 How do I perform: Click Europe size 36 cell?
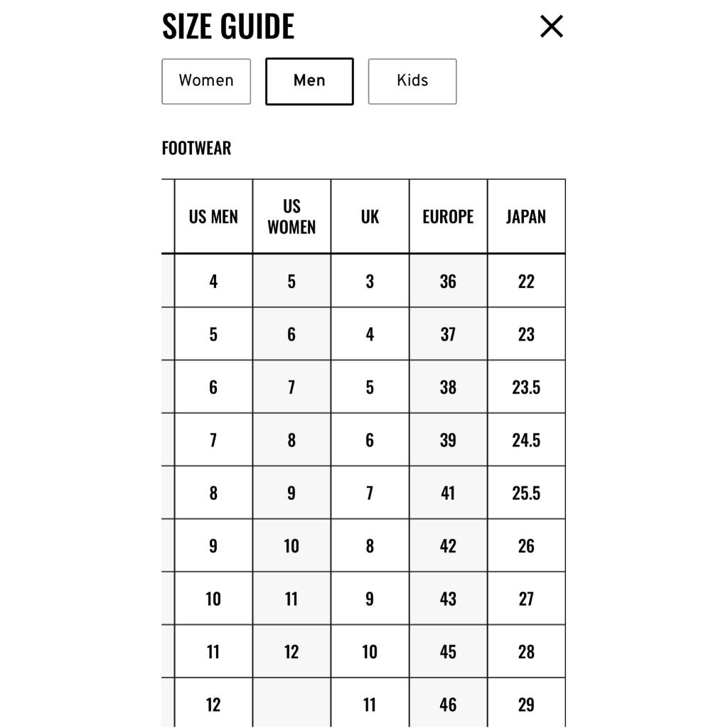(448, 282)
